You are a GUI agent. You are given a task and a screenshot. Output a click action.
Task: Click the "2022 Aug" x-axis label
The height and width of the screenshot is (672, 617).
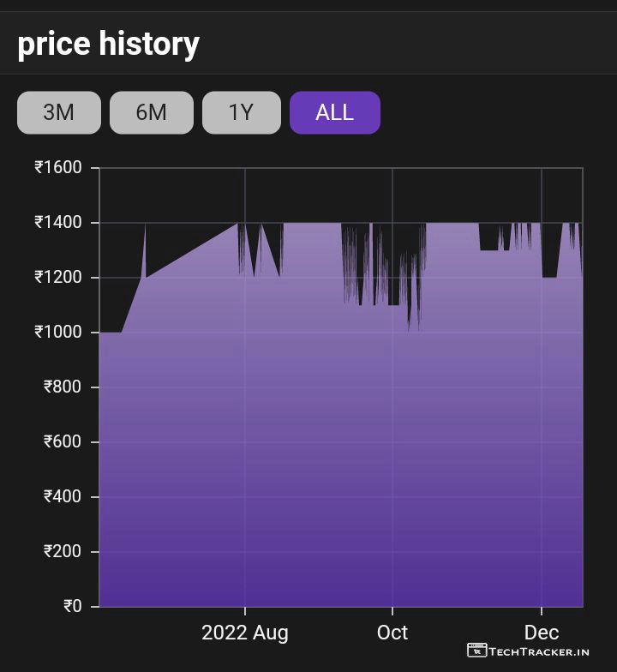245,633
